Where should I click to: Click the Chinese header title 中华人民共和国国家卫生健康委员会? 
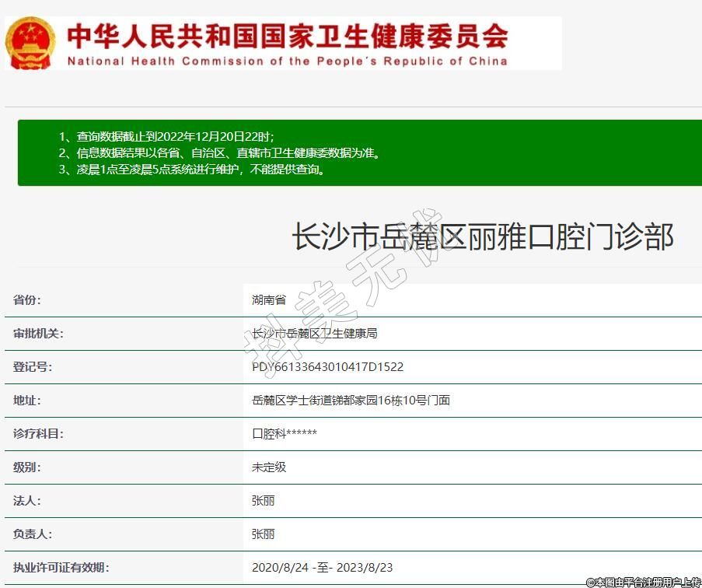click(x=287, y=35)
